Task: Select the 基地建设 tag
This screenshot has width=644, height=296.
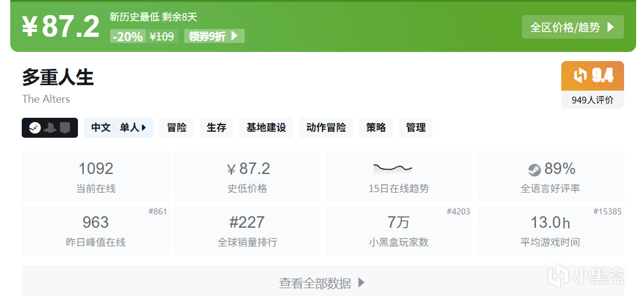Action: pos(266,127)
